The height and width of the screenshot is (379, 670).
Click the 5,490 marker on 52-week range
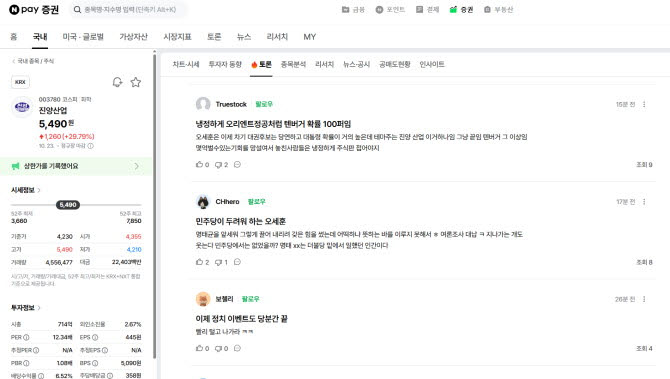click(x=68, y=205)
